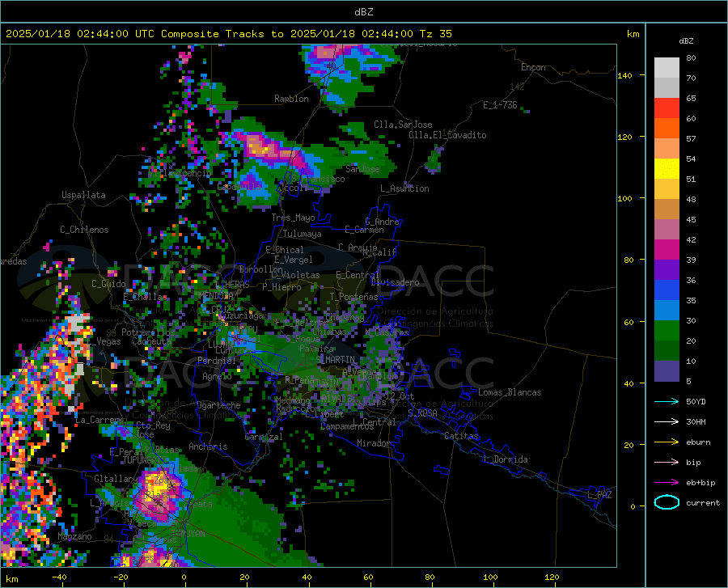Select the purple 36-39 dBZ band
The image size is (728, 588).
(667, 270)
